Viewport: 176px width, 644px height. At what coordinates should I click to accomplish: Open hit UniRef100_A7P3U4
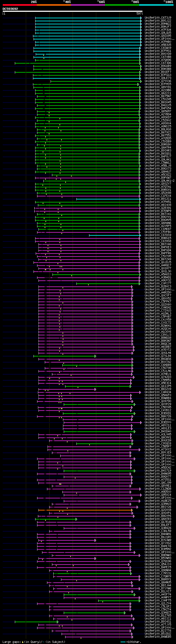[158, 30]
